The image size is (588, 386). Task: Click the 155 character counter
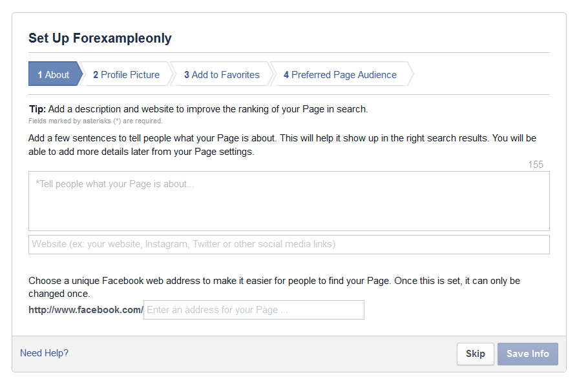click(536, 165)
